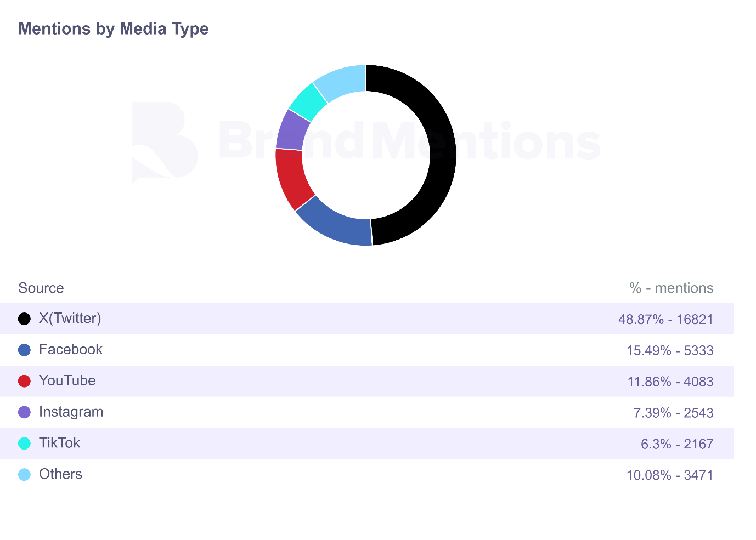
Task: Click the black X(Twitter) legend dot
Action: (x=24, y=319)
